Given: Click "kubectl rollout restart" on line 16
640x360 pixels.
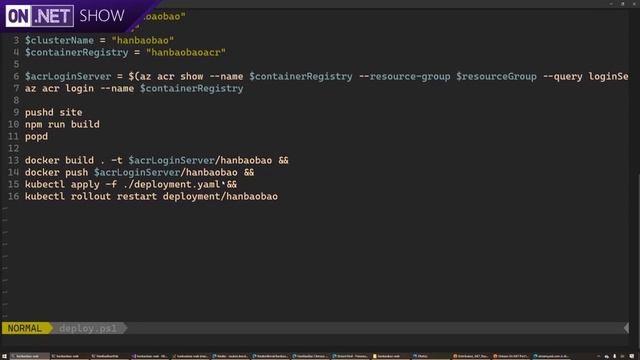Looking at the screenshot, I should point(91,196).
